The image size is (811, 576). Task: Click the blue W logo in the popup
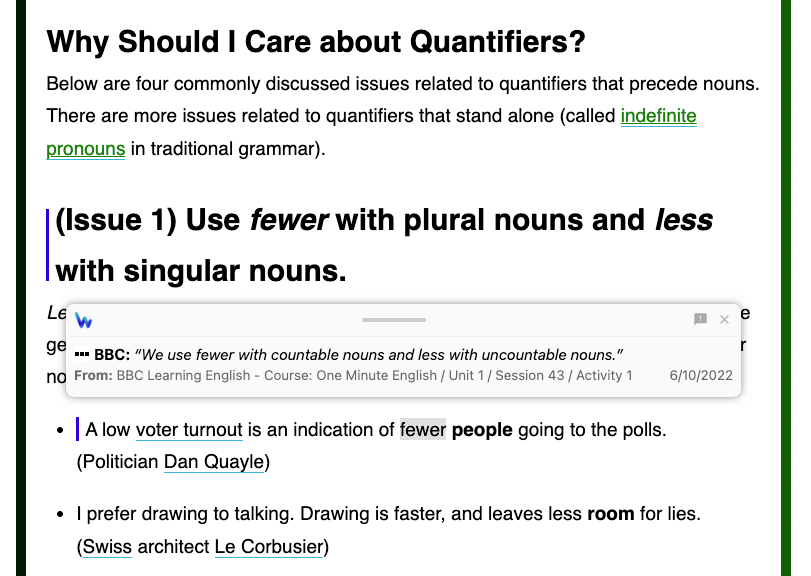pyautogui.click(x=85, y=320)
